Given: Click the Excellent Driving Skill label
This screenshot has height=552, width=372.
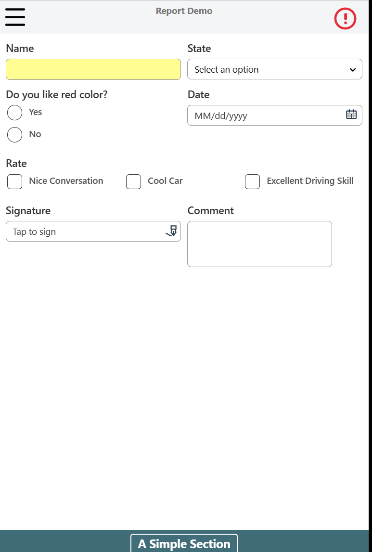Looking at the screenshot, I should (x=310, y=181).
